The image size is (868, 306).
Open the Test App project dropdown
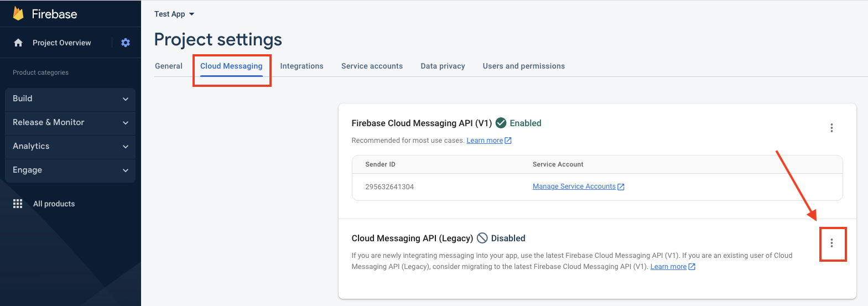tap(174, 14)
